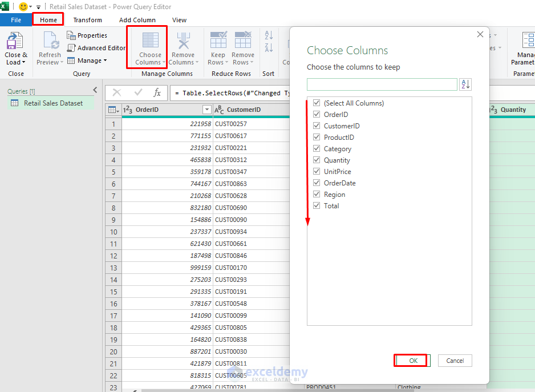Uncheck the Total column checkbox
The height and width of the screenshot is (392, 535).
317,205
